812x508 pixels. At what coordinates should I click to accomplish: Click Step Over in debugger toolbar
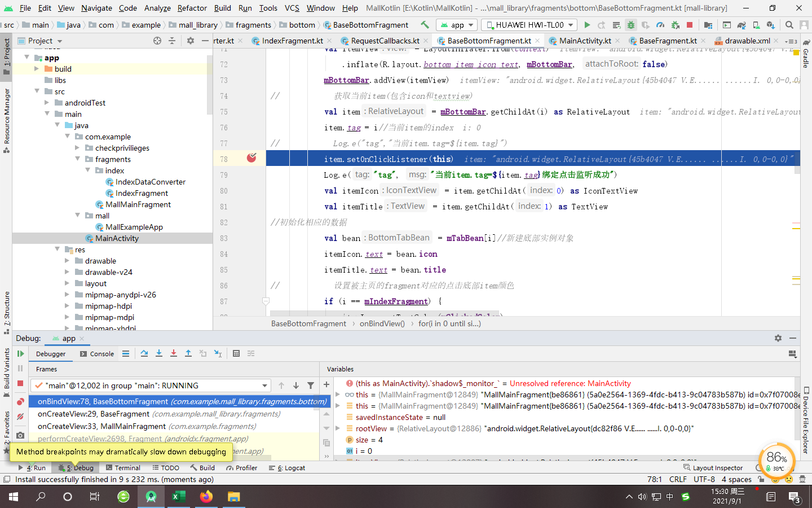point(144,353)
